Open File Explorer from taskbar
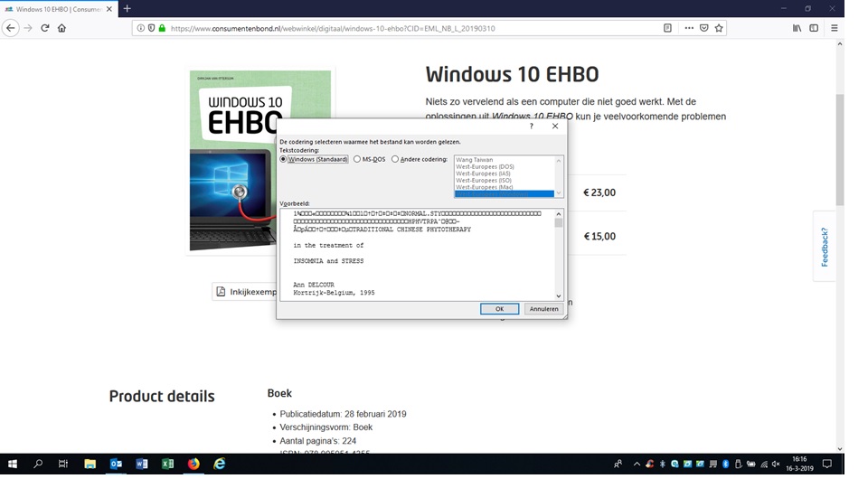 pos(90,464)
